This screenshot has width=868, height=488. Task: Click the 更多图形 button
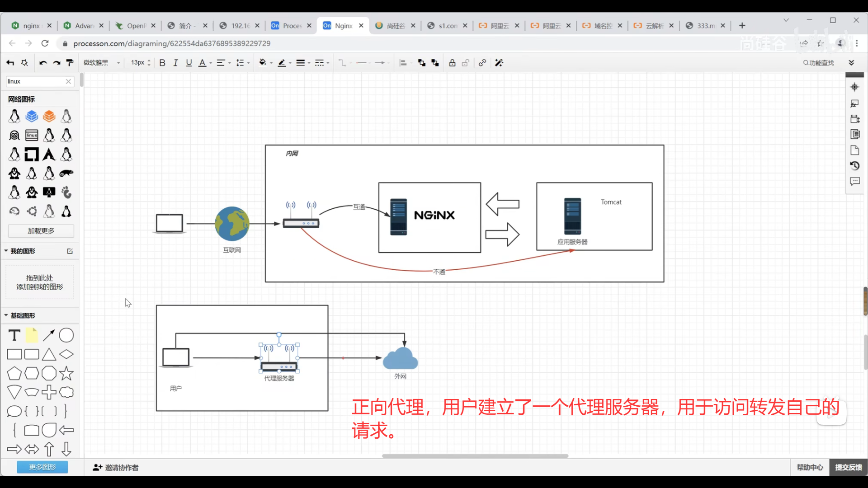pyautogui.click(x=42, y=467)
